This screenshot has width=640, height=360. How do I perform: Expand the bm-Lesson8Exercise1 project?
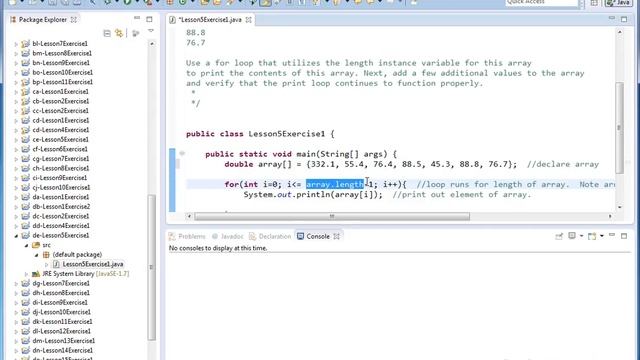point(16,53)
